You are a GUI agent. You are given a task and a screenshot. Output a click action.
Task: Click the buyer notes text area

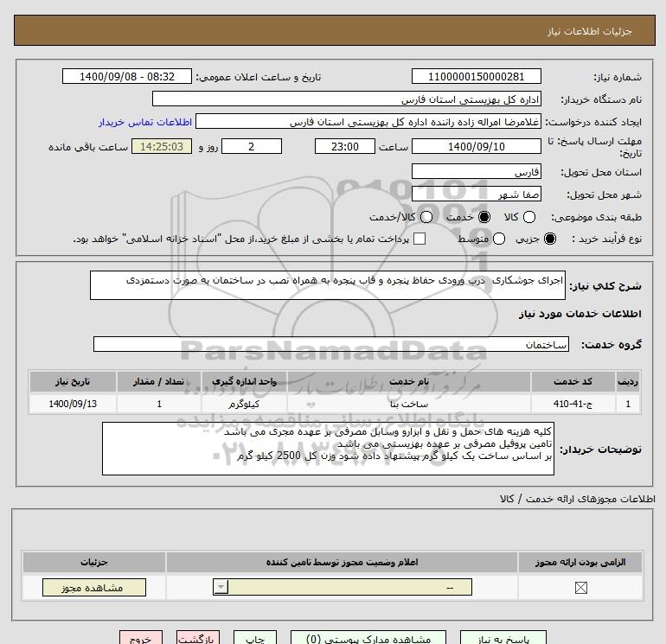328,449
